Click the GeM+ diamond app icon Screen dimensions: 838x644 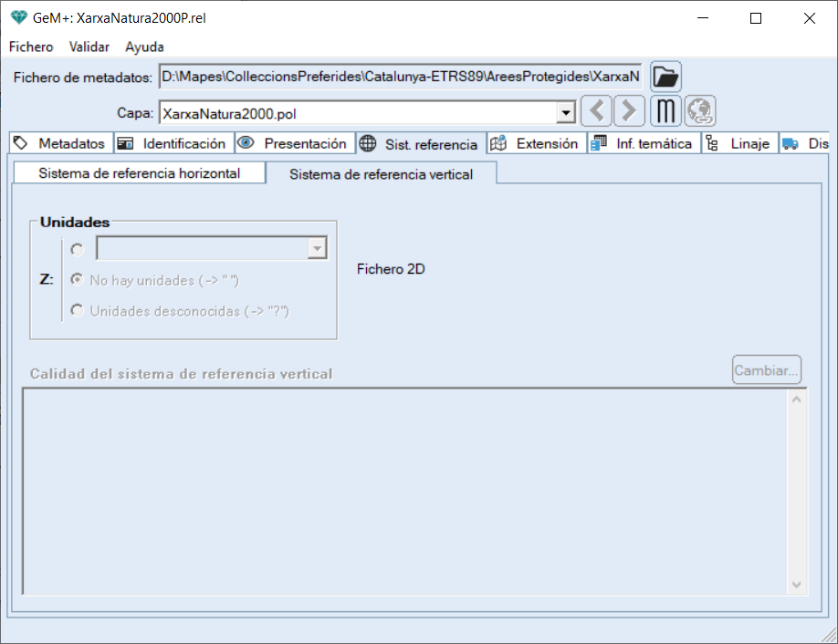18,17
